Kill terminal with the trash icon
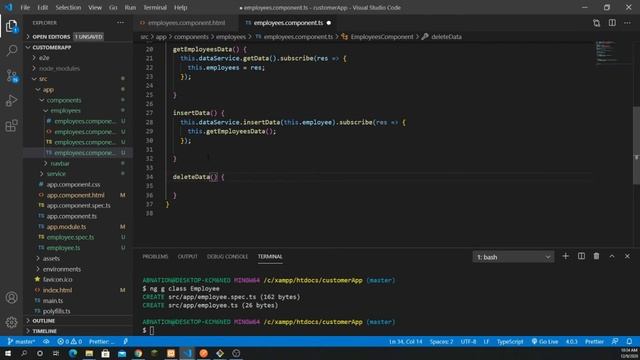640x360 pixels. (596, 256)
